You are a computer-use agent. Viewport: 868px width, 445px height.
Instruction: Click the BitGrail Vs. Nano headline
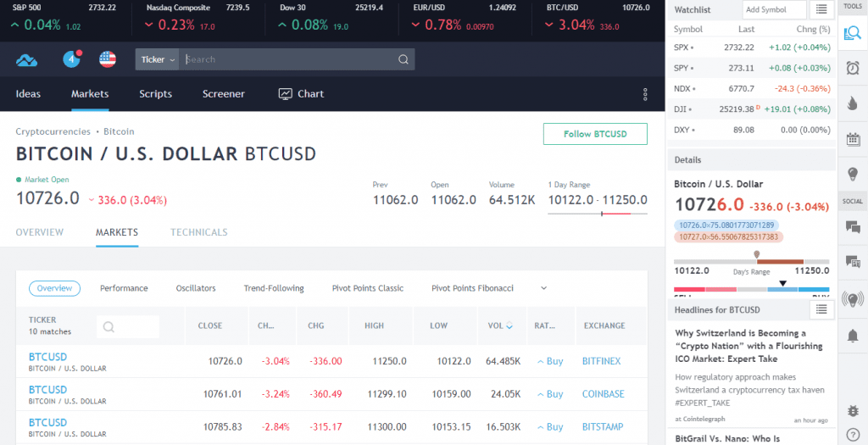[727, 439]
